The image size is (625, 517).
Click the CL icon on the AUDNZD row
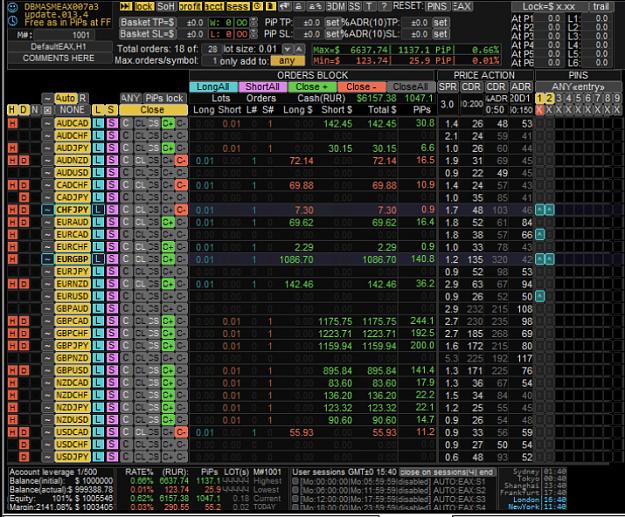[x=140, y=160]
